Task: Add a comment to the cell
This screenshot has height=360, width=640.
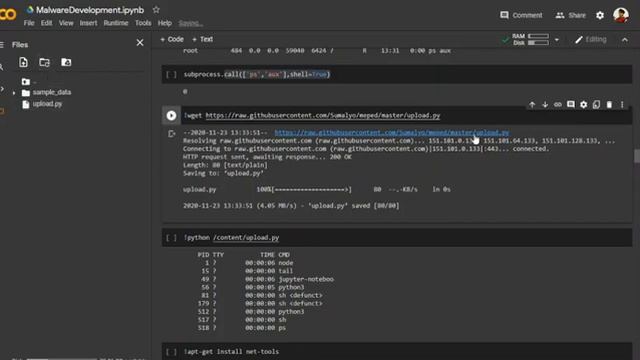Action: point(571,105)
